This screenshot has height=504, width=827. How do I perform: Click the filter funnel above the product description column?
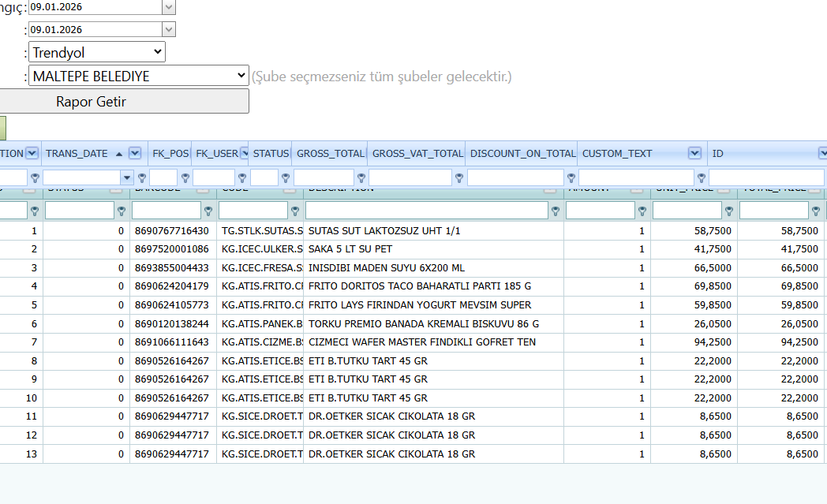coord(556,211)
